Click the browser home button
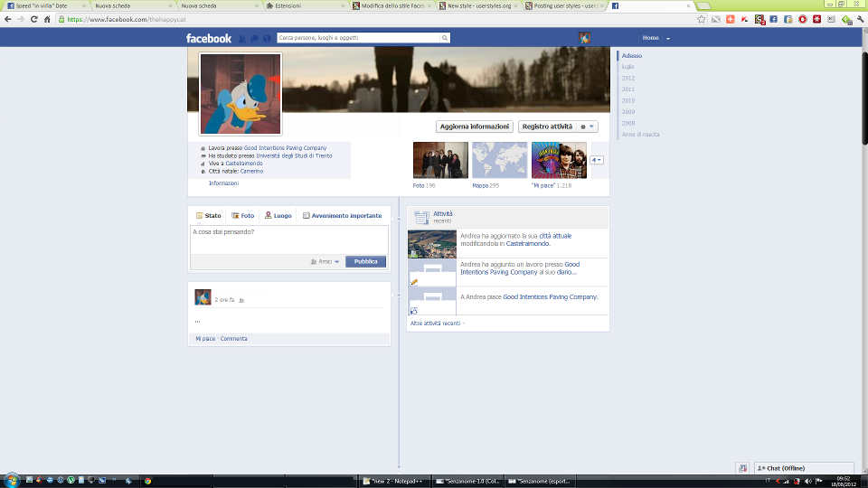This screenshot has width=868, height=488. (x=47, y=19)
